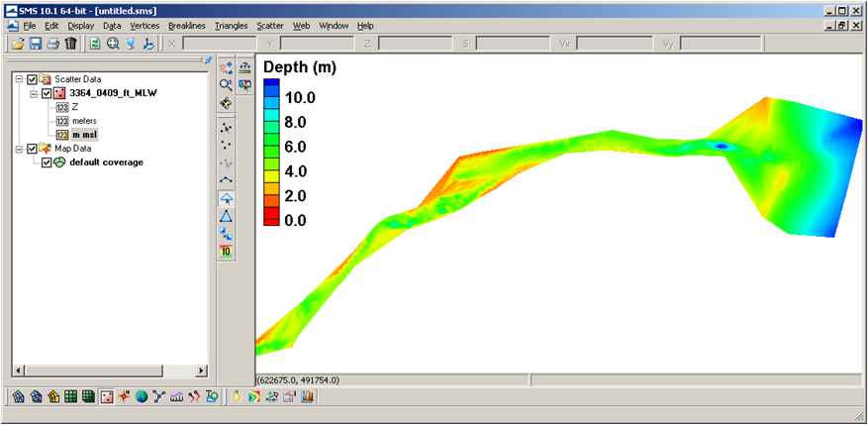Image resolution: width=868 pixels, height=425 pixels.
Task: Open the File menu
Action: (x=30, y=26)
